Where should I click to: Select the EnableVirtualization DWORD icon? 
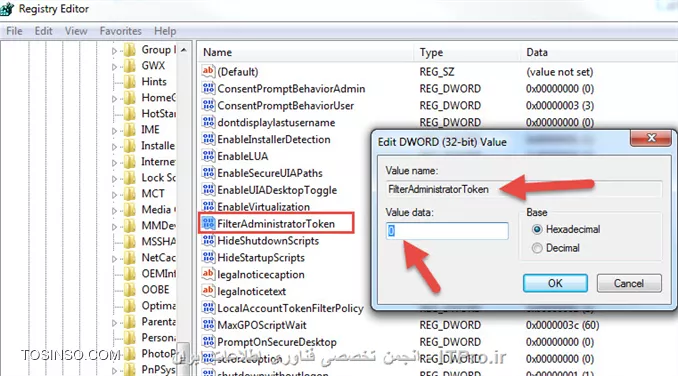coord(208,206)
